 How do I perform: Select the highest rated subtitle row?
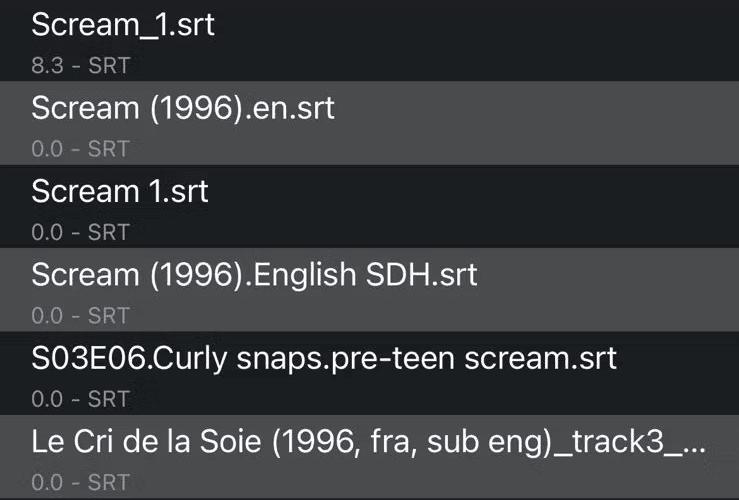370,40
